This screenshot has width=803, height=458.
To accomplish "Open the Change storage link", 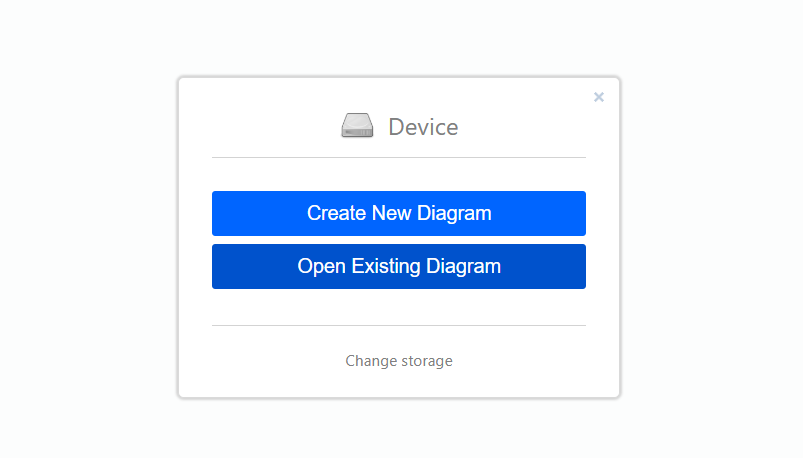I will click(x=399, y=361).
